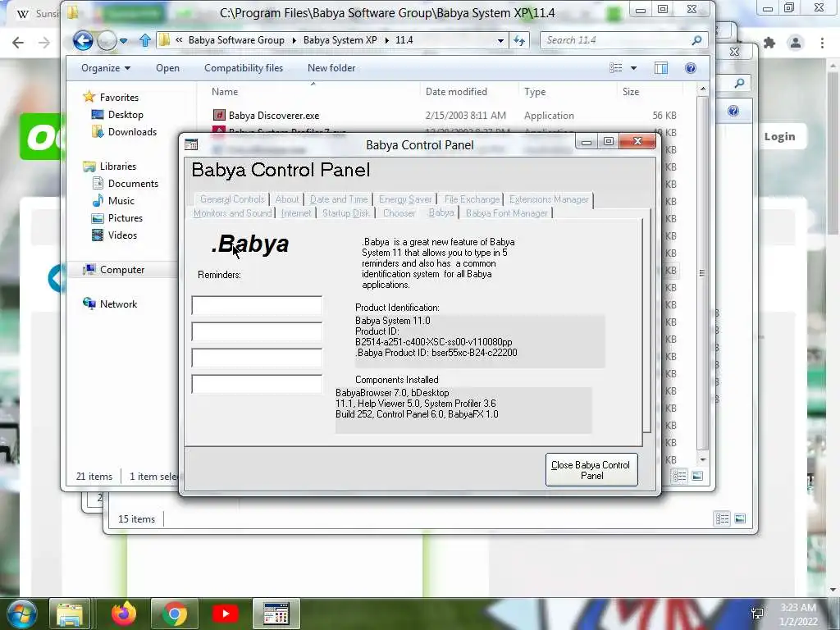Click Close Babya Control Panel button
Screen dimensions: 840x630
coord(591,470)
